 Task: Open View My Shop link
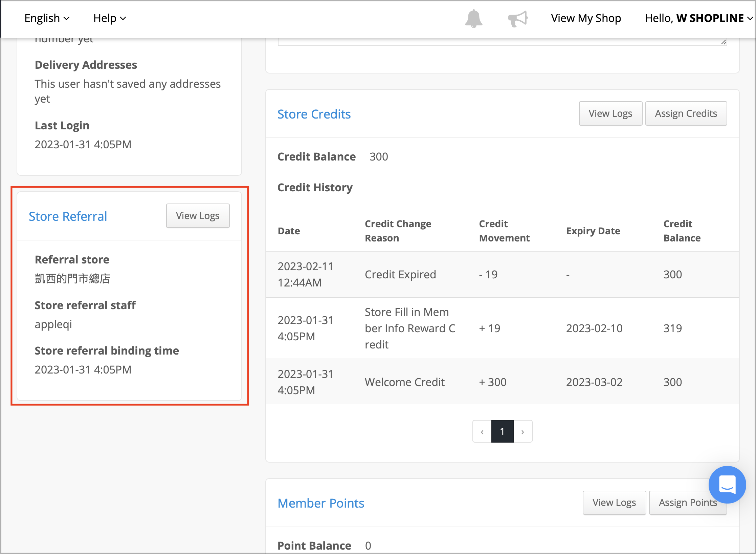click(x=586, y=18)
